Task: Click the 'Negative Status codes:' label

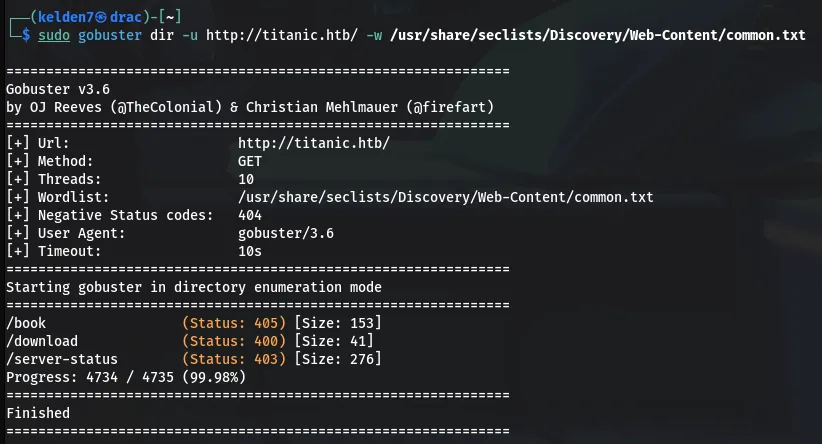Action: 125,215
